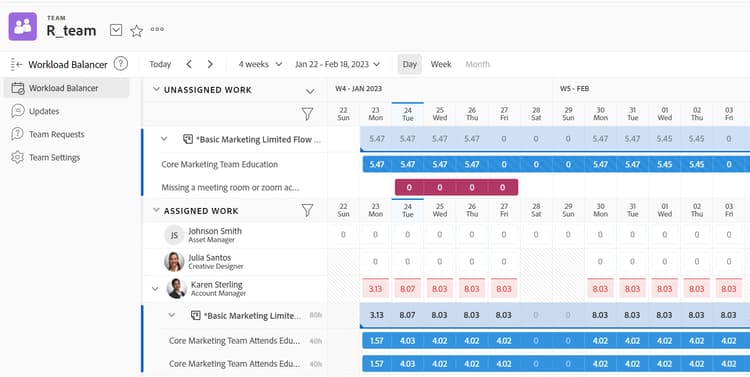Click the Updates speech bubble icon
Image resolution: width=750 pixels, height=377 pixels.
(x=18, y=111)
